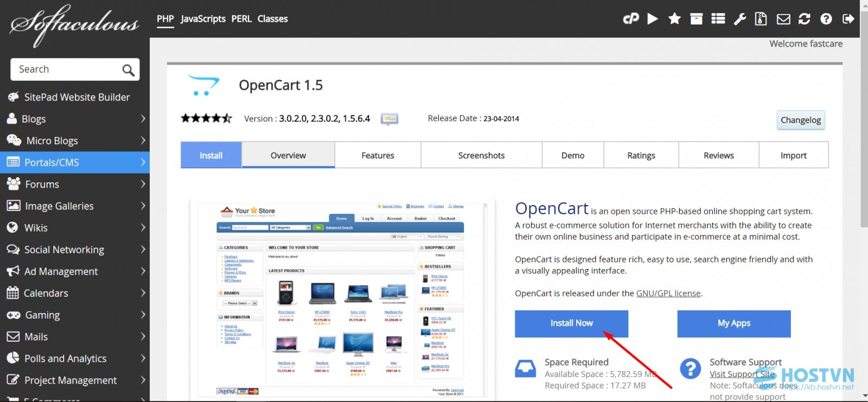Click the play demo icon in toolbar
The width and height of the screenshot is (868, 402).
(653, 19)
